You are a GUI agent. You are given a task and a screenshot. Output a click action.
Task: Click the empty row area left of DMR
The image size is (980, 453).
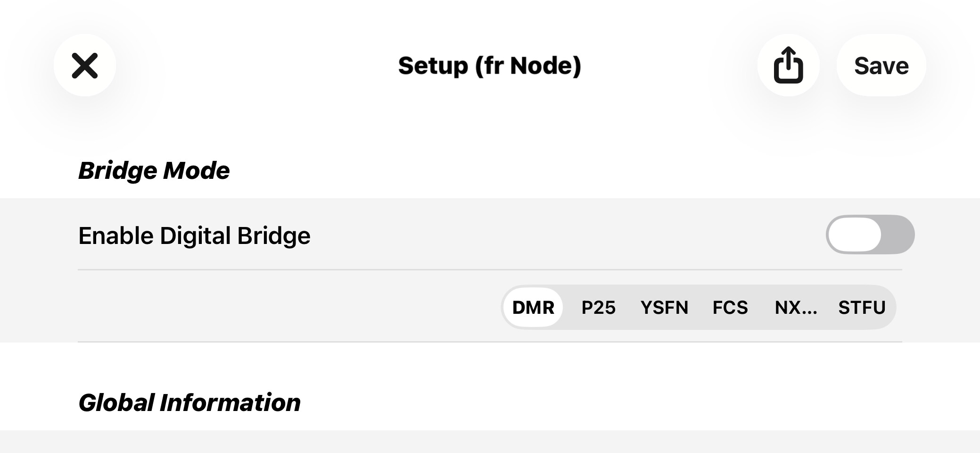(283, 307)
